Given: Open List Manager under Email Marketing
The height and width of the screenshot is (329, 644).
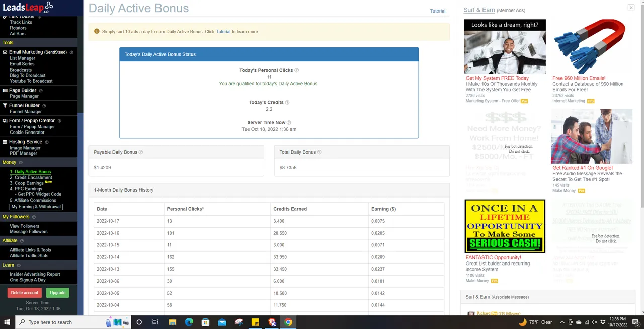Looking at the screenshot, I should pyautogui.click(x=22, y=58).
